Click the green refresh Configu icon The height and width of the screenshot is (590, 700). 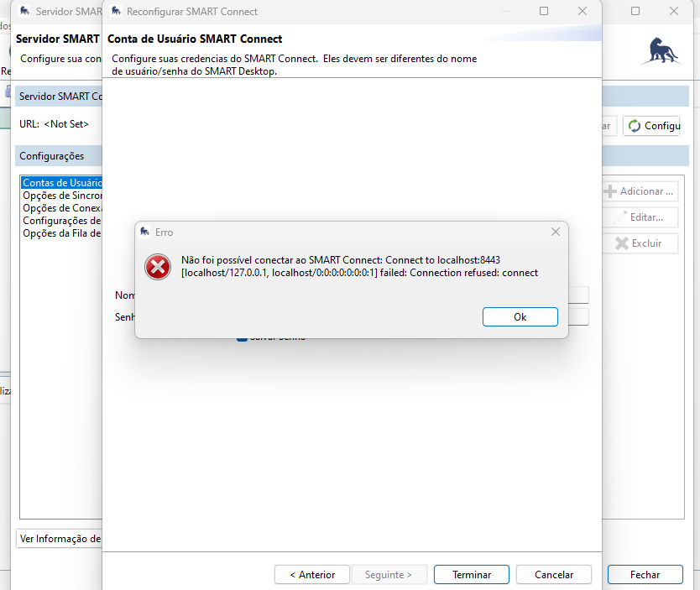pos(634,126)
